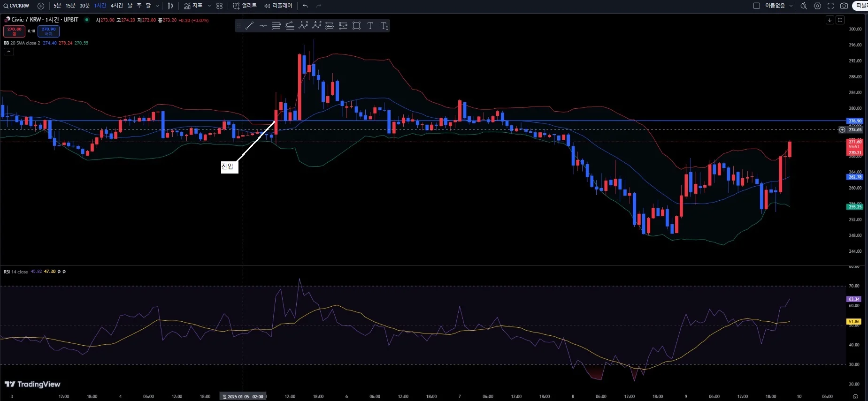
Task: Select the Trend Line drawing tool
Action: pyautogui.click(x=249, y=26)
